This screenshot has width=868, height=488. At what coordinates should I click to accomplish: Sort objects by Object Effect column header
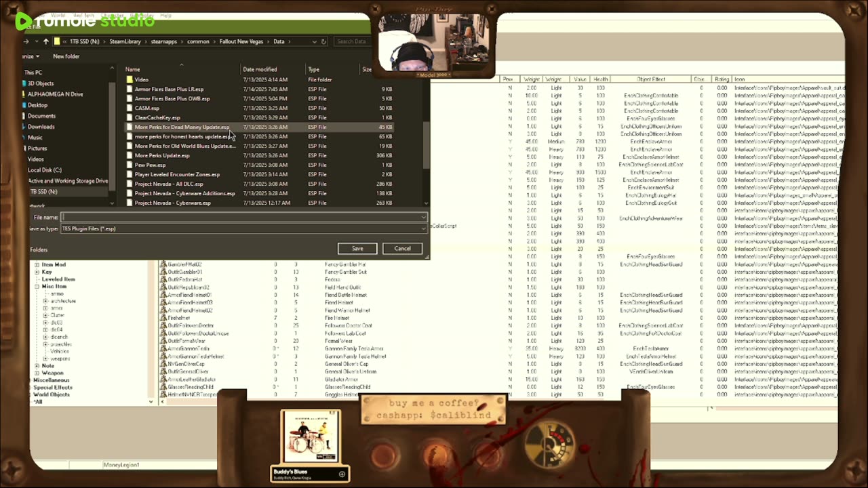[650, 79]
